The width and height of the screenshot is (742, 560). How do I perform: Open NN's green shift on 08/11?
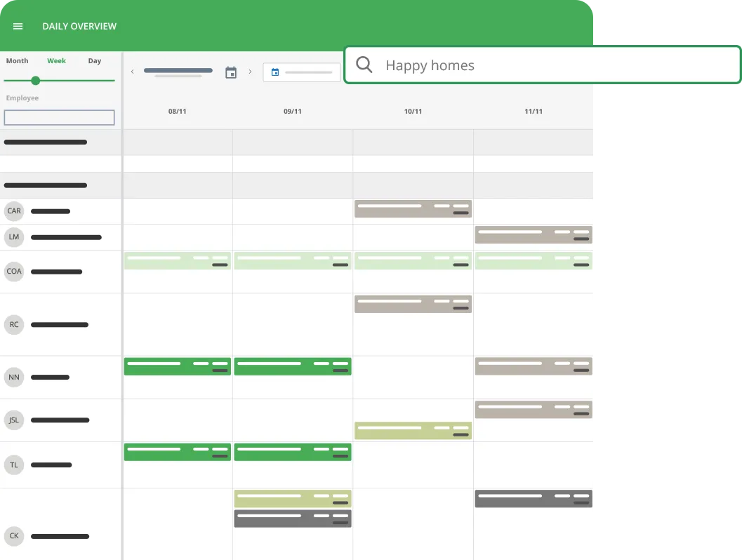177,366
